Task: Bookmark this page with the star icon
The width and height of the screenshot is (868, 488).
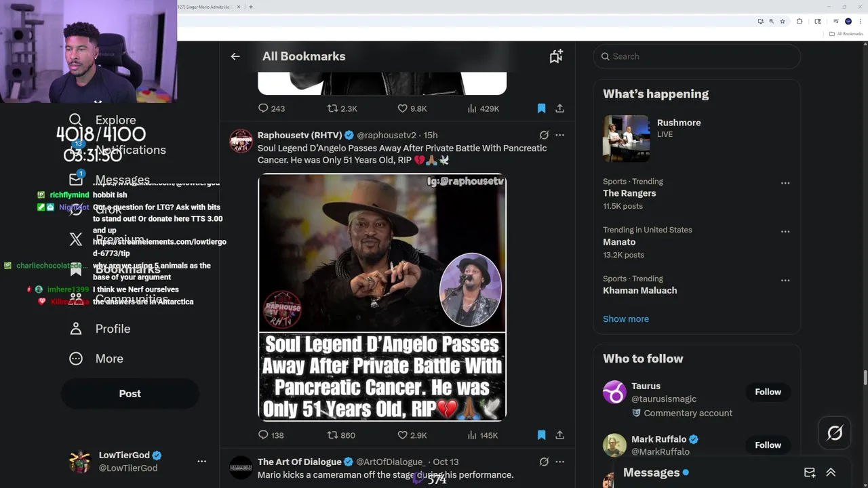Action: [x=782, y=21]
